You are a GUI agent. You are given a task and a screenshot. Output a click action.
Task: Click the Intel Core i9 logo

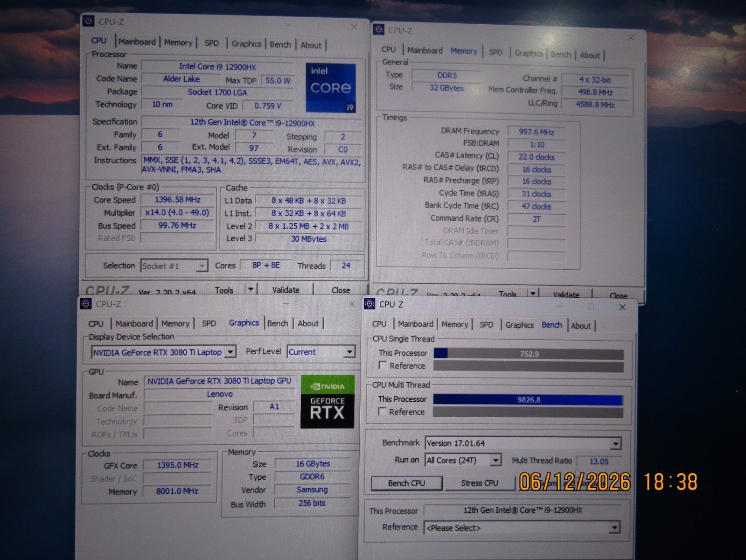pyautogui.click(x=331, y=88)
